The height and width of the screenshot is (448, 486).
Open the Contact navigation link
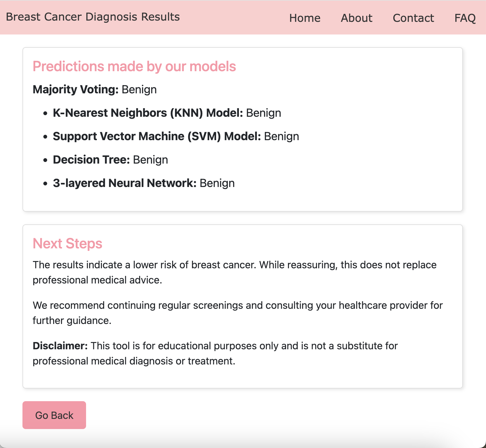[413, 18]
